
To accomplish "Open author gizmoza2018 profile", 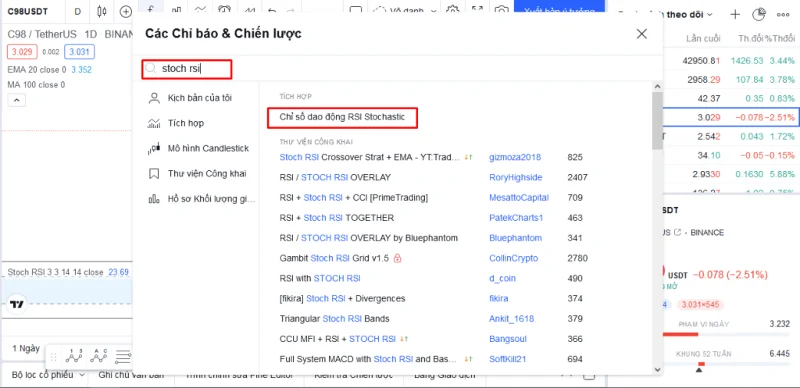I will (x=515, y=157).
